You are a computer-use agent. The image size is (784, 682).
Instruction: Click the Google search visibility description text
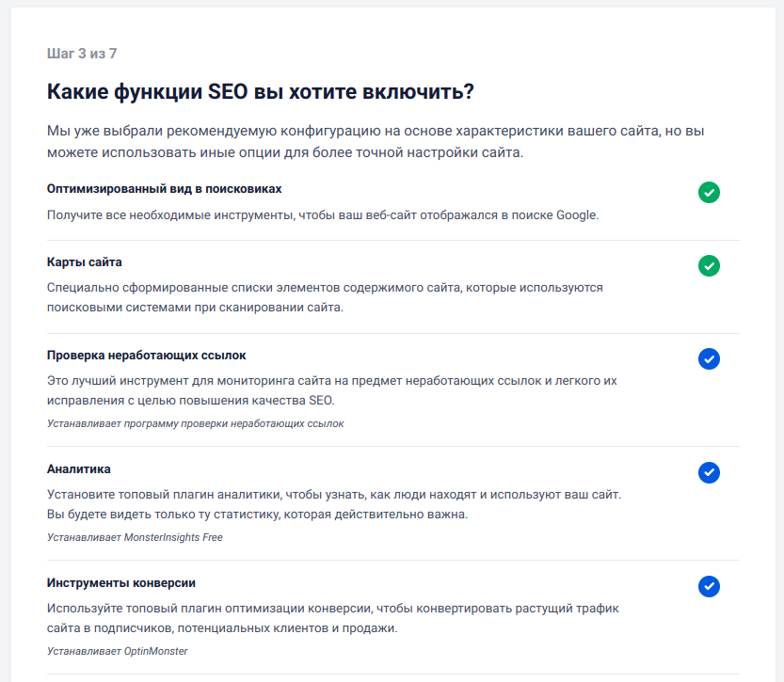323,215
